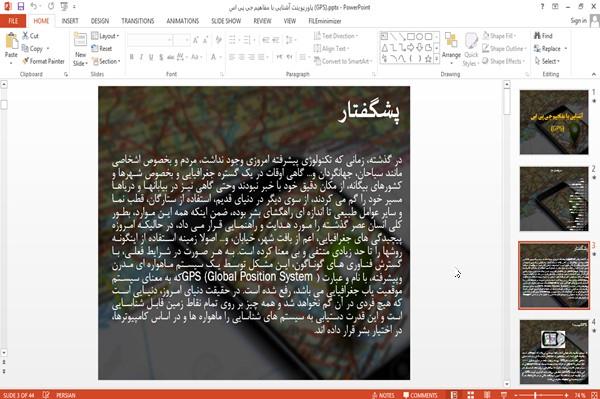Screen dimensions: 600x399
Task: Toggle bold formatting button
Action: point(132,57)
